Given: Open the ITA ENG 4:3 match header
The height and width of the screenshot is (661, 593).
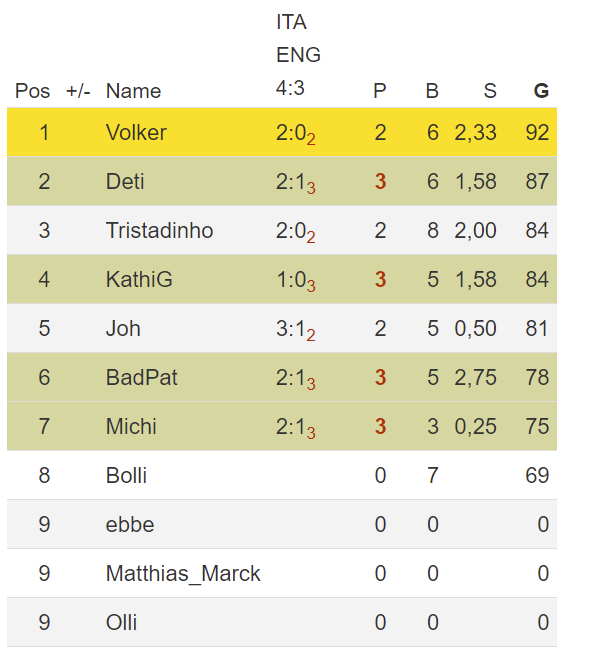Looking at the screenshot, I should point(298,55).
